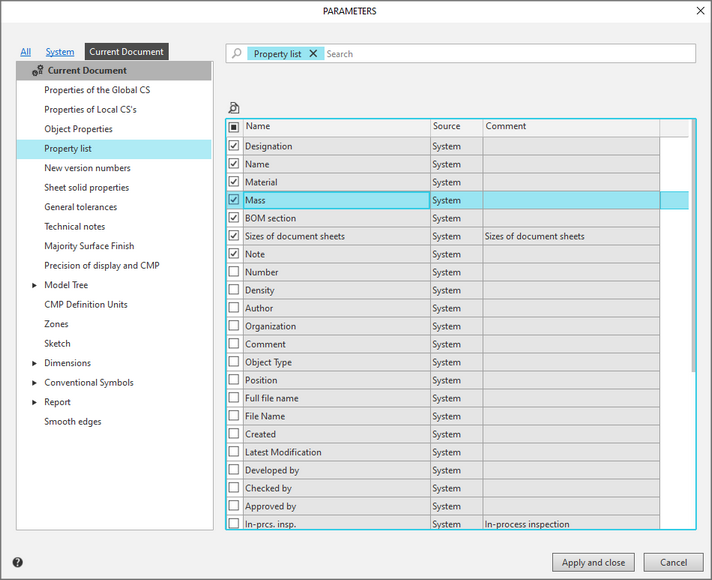Expand the Conventional Symbols node

point(34,383)
